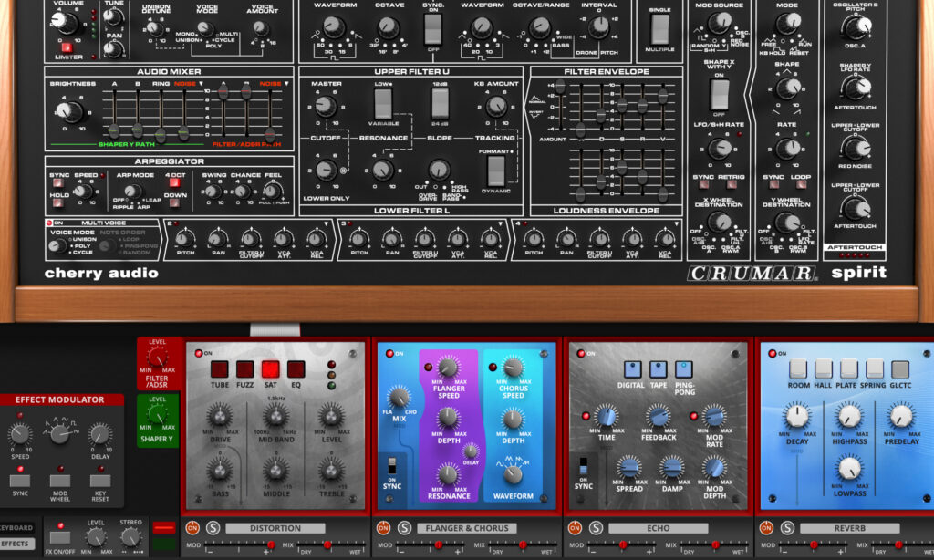
Task: Turn the X WHEEL DESTINATION selector knob
Action: [719, 223]
